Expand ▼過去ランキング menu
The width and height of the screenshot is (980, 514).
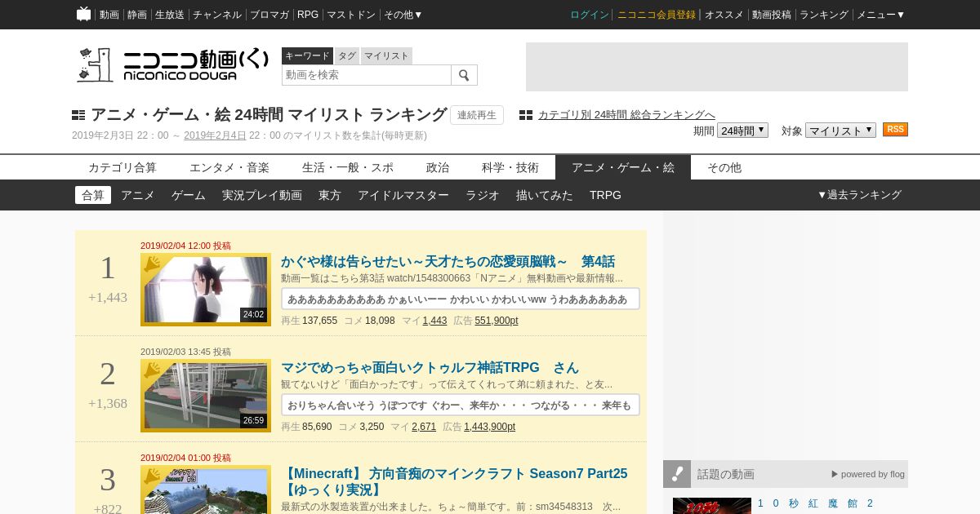point(859,195)
